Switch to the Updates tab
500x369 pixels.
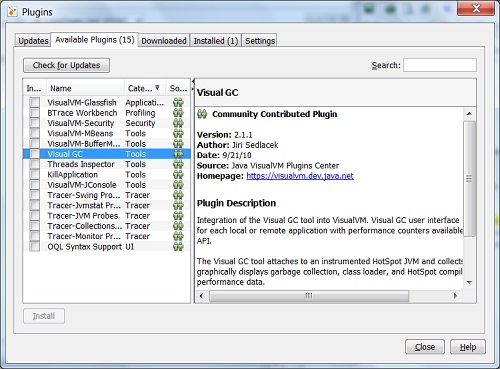point(33,41)
